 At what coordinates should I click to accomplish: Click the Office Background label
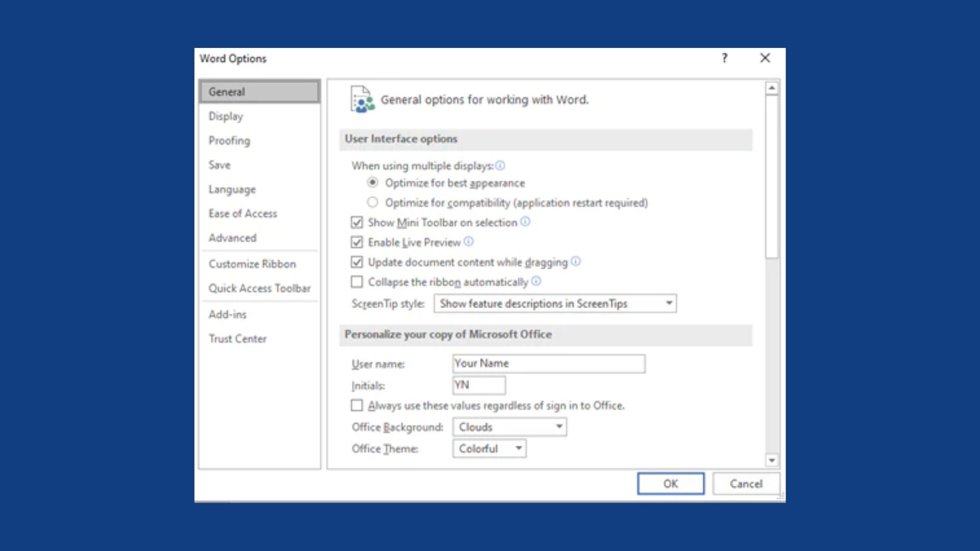pyautogui.click(x=398, y=427)
